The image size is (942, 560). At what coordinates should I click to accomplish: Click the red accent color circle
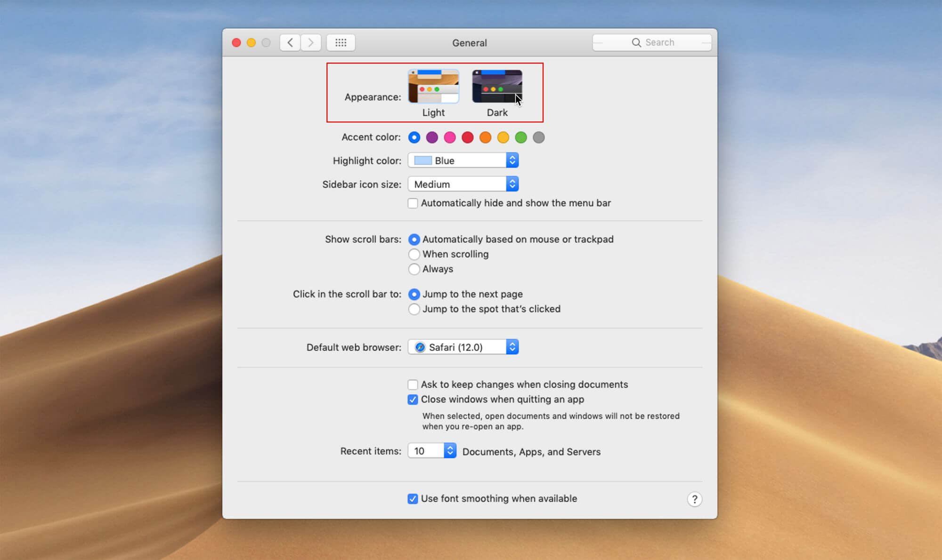(x=467, y=137)
